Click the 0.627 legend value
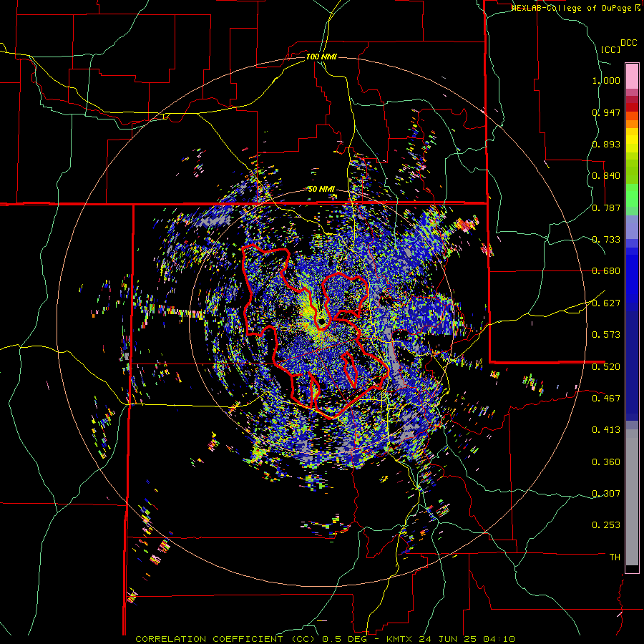This screenshot has height=644, width=644. click(x=606, y=303)
